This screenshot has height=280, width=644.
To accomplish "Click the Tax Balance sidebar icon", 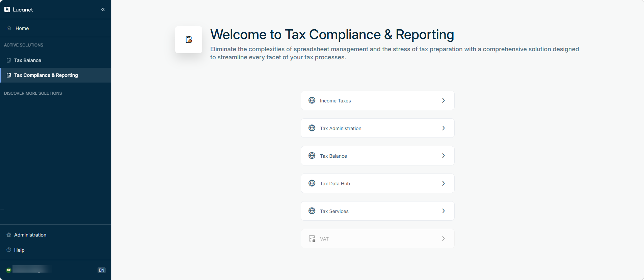I will [x=9, y=60].
